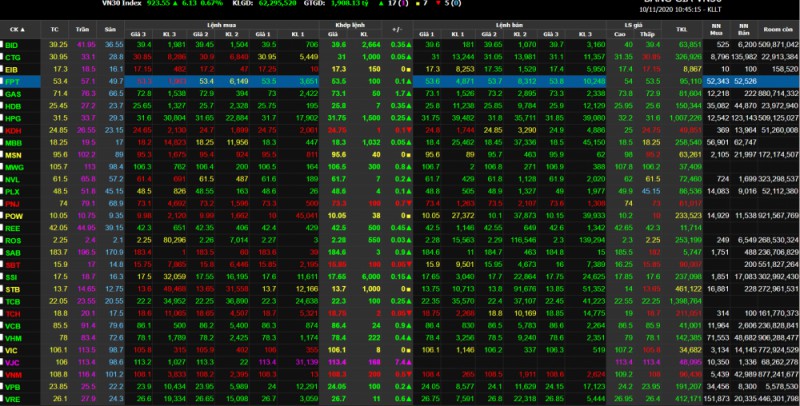Click the red down triangle in KDH row
The height and width of the screenshot is (406, 800).
click(410, 130)
